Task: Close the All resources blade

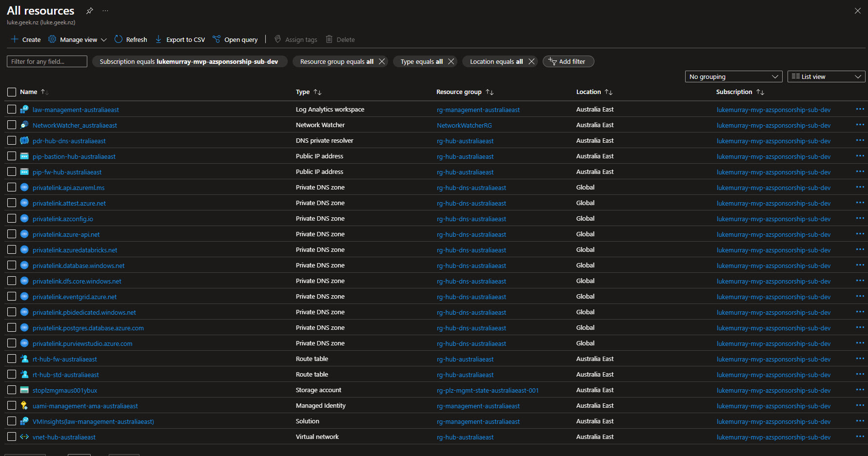Action: click(858, 11)
